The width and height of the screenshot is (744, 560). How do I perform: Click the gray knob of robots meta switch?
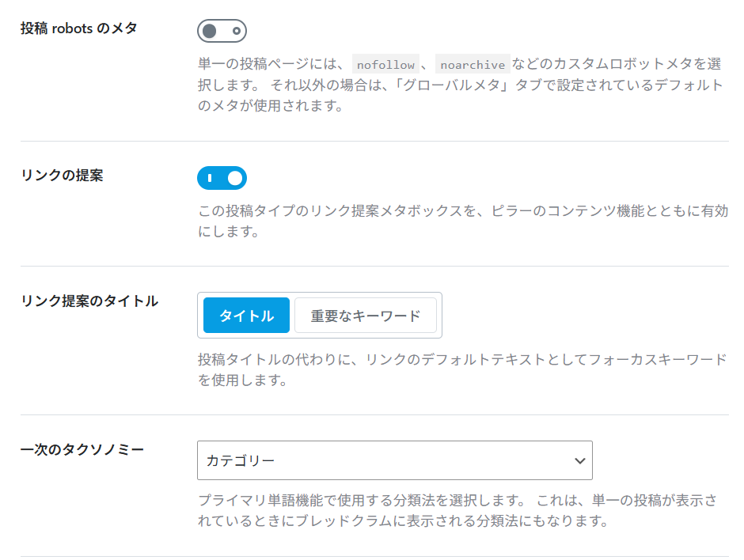[210, 31]
